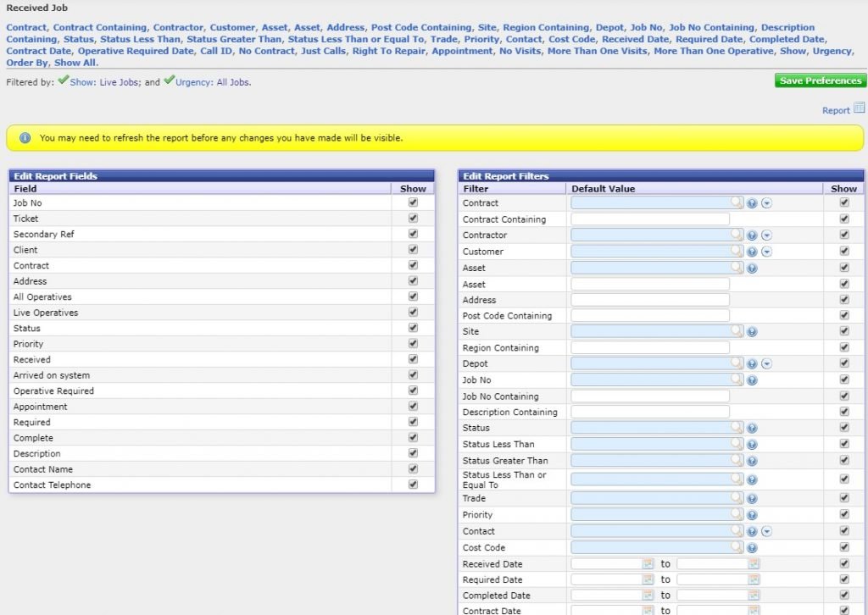Click the Save Preferences button

click(821, 80)
